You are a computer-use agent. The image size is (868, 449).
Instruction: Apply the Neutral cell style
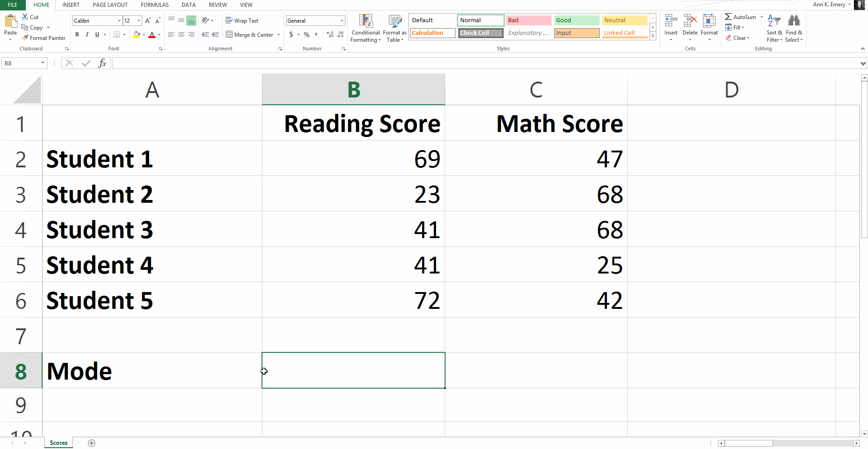625,20
